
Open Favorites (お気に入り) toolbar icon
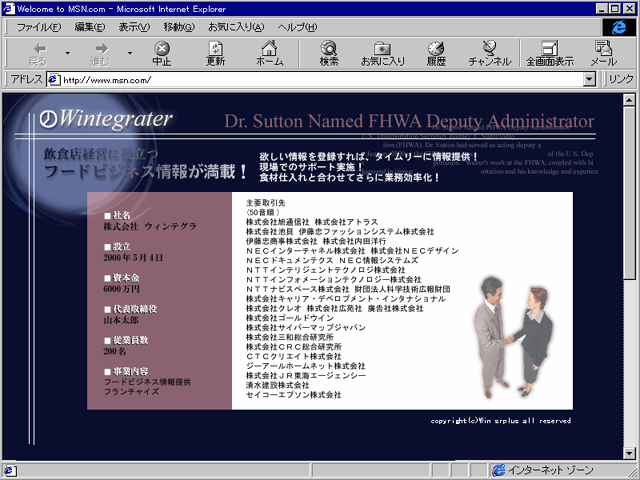[382, 53]
